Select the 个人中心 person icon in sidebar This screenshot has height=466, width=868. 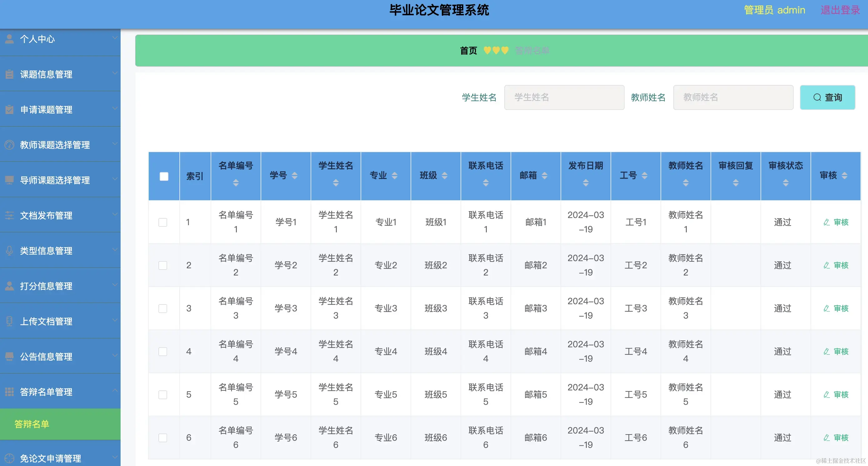pos(9,38)
